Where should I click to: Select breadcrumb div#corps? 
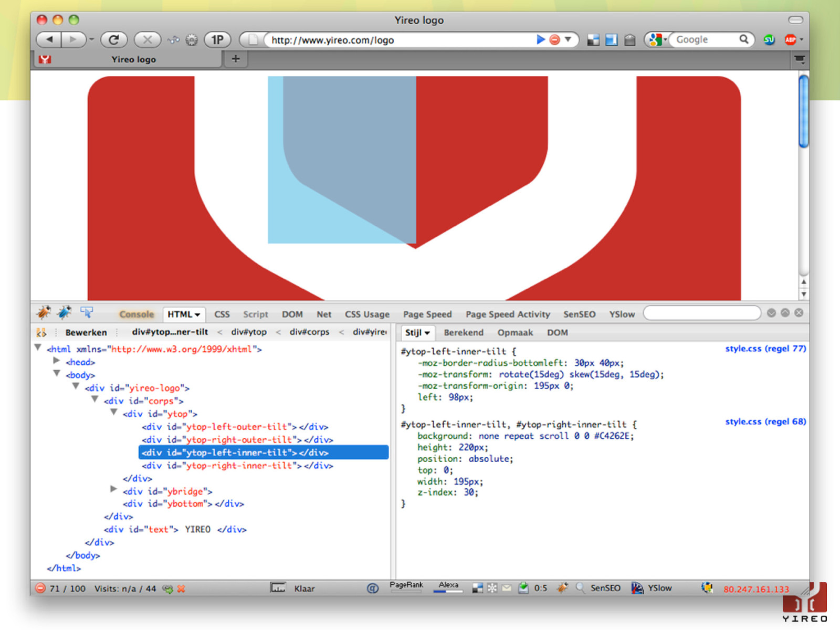309,332
